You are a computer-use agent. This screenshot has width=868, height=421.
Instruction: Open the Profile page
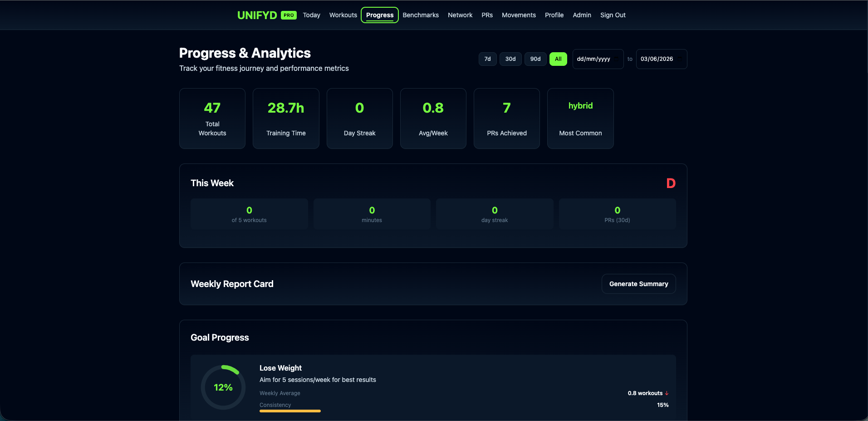pyautogui.click(x=554, y=15)
